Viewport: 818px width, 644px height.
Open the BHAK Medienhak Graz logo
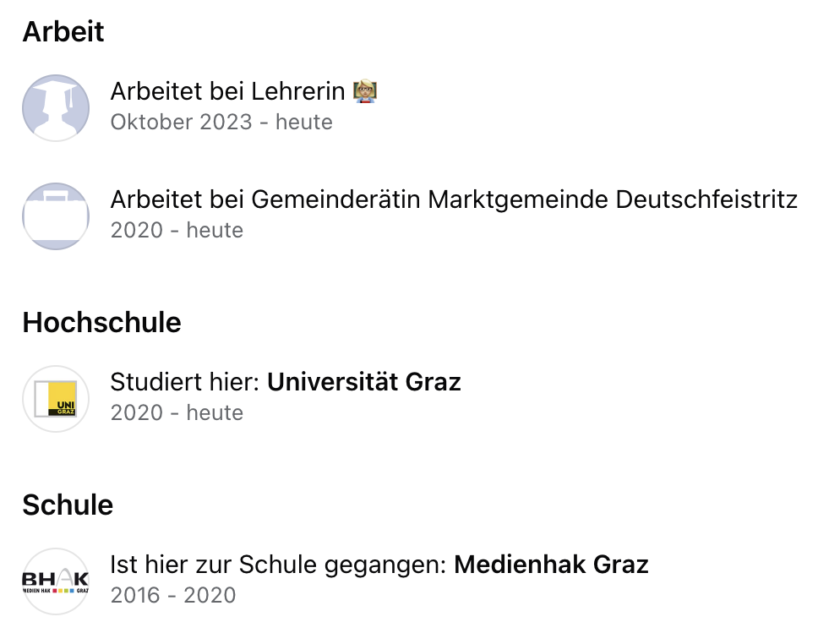pyautogui.click(x=56, y=581)
